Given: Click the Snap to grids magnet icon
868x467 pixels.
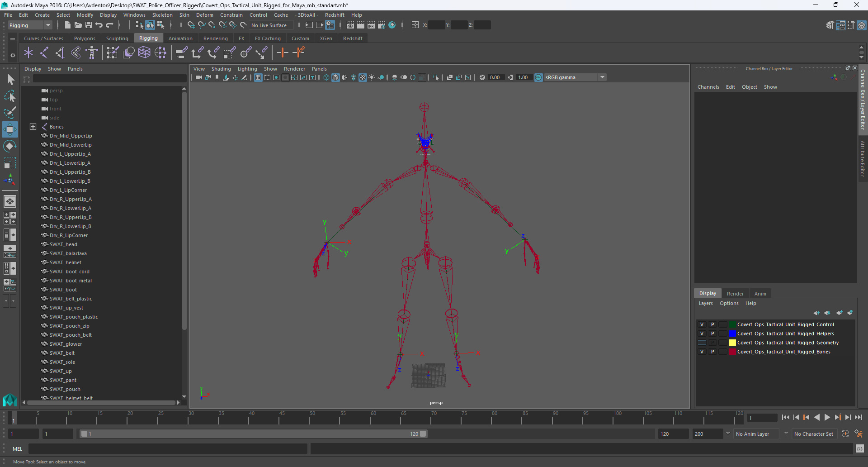Looking at the screenshot, I should click(191, 25).
